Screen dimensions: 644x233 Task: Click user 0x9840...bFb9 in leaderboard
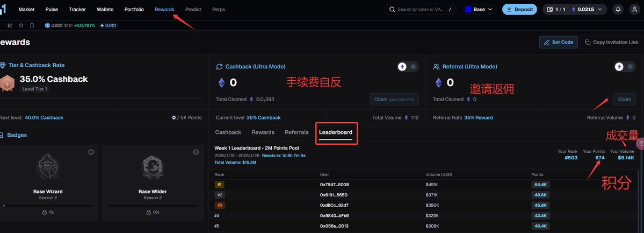(334, 216)
